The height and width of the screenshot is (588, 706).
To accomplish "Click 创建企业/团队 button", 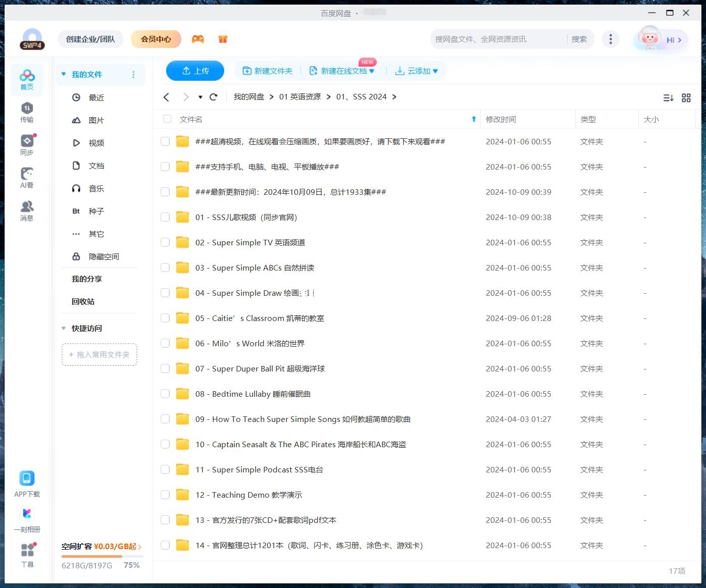I will [90, 39].
